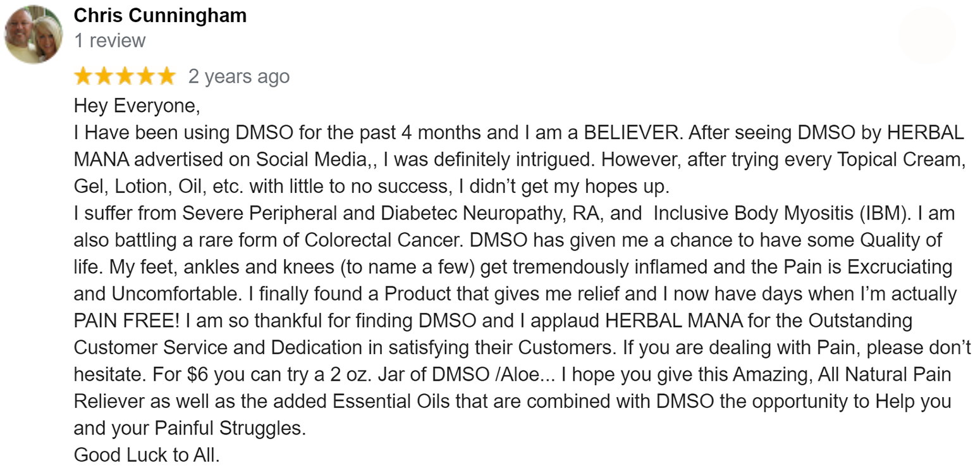Screen dimensions: 980x473
Task: Open the Chris Cunningham reviewer name link
Action: [x=160, y=15]
